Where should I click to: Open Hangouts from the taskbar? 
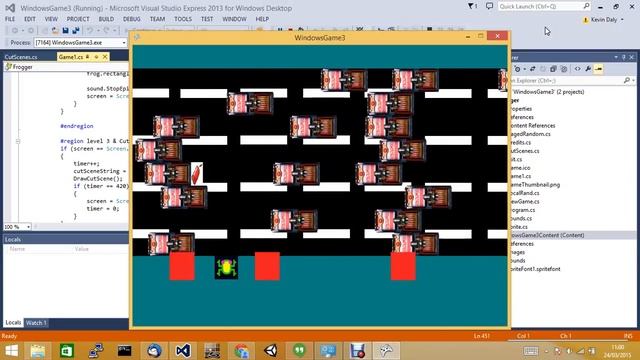pyautogui.click(x=299, y=351)
